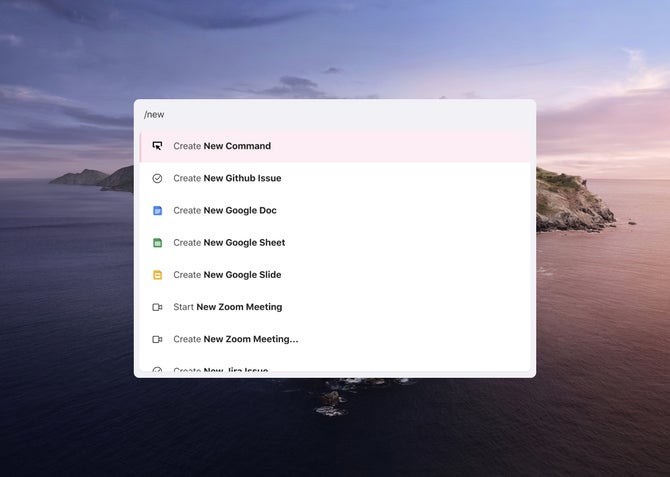Select Create New Command
670x477 pixels.
(x=335, y=146)
